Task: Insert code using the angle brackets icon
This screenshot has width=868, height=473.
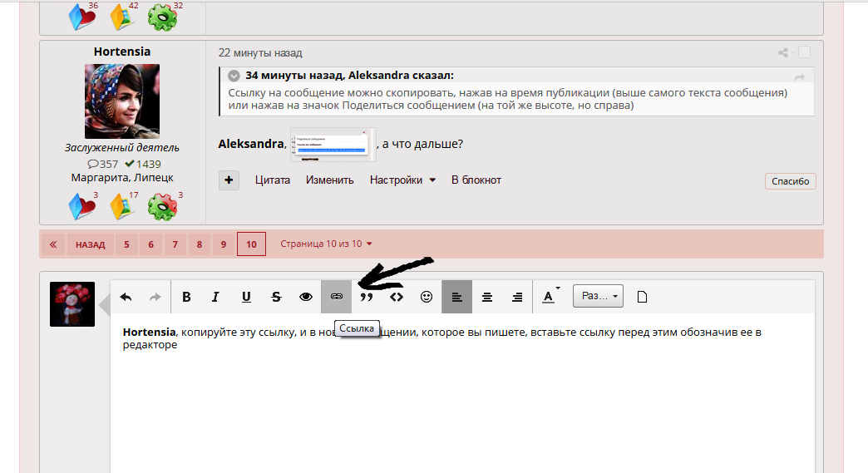Action: (397, 297)
